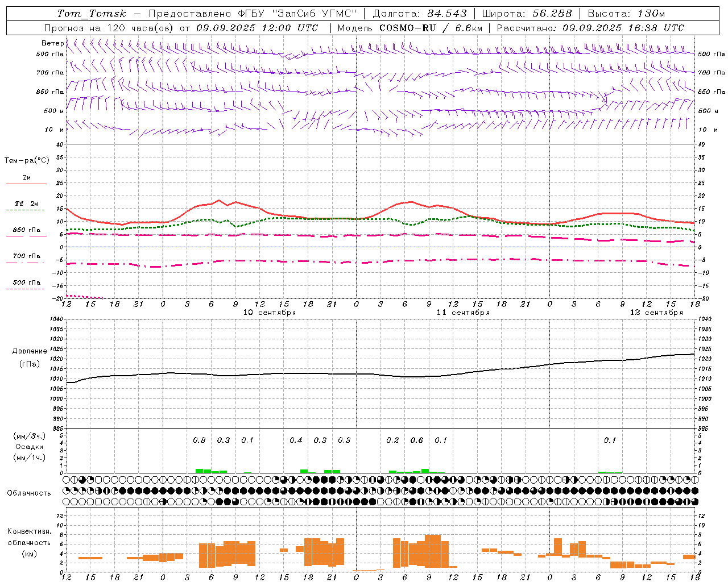Click the station height 130м
This screenshot has height=582, width=728.
point(651,14)
